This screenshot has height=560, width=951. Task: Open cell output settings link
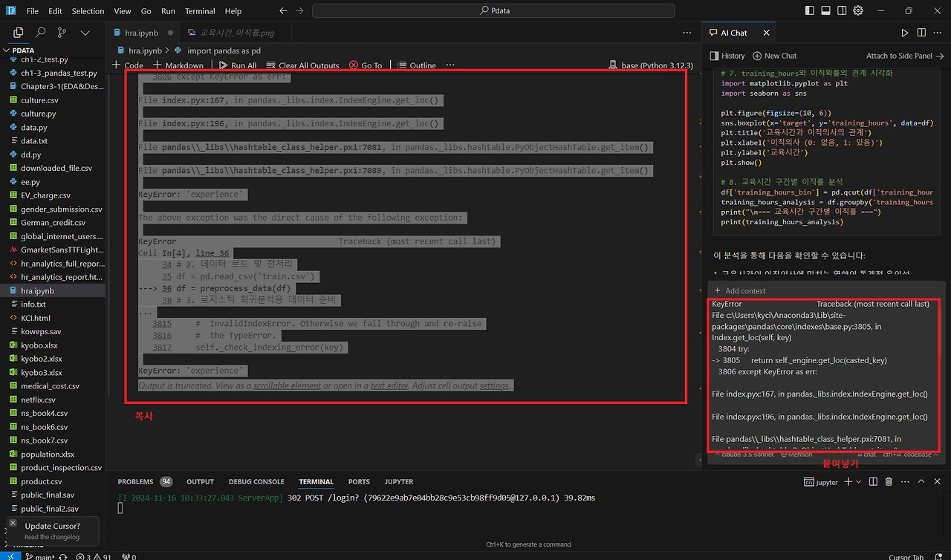point(495,385)
